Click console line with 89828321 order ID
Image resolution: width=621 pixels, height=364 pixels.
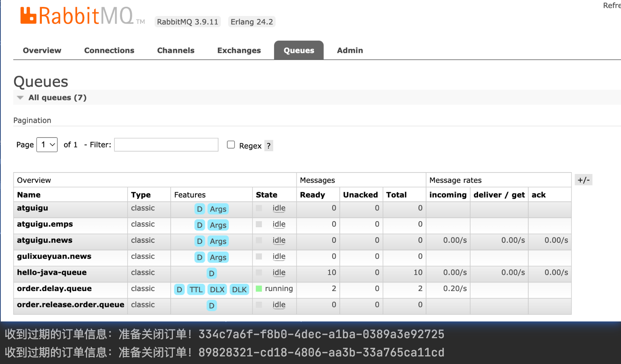pyautogui.click(x=224, y=352)
